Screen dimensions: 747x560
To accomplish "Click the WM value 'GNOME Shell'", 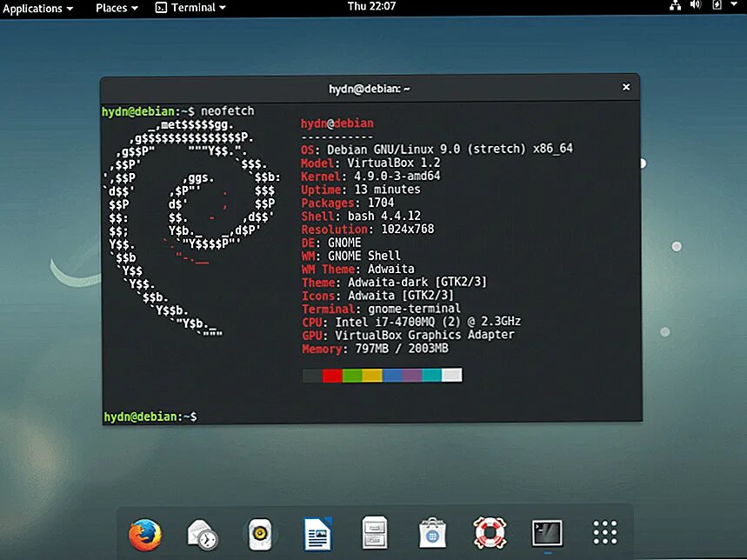I will [364, 256].
